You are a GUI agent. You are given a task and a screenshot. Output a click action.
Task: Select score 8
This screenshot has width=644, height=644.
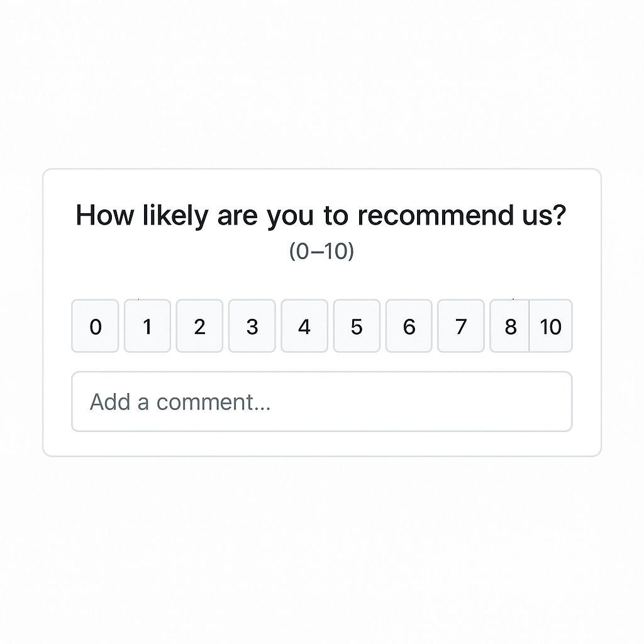509,326
